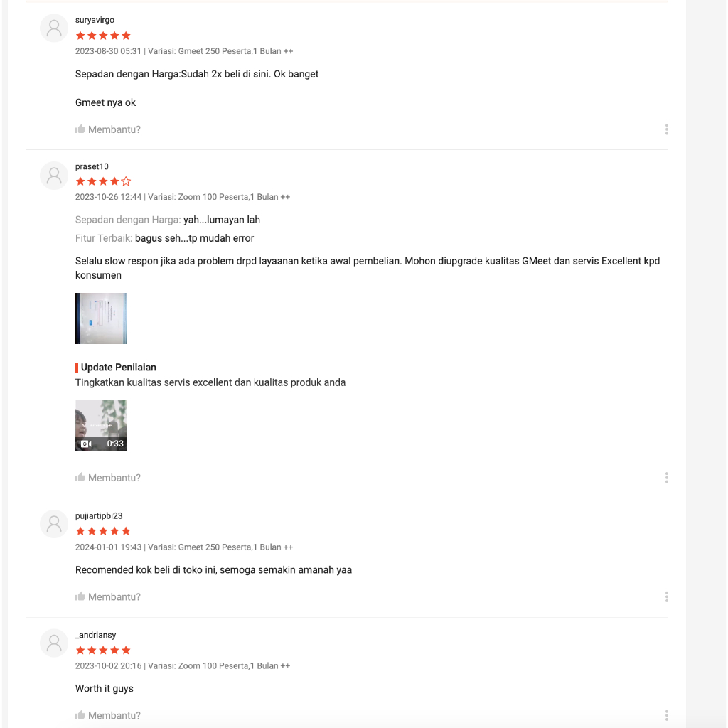Click _andriansy's profile avatar icon
Image resolution: width=728 pixels, height=728 pixels.
pos(54,643)
